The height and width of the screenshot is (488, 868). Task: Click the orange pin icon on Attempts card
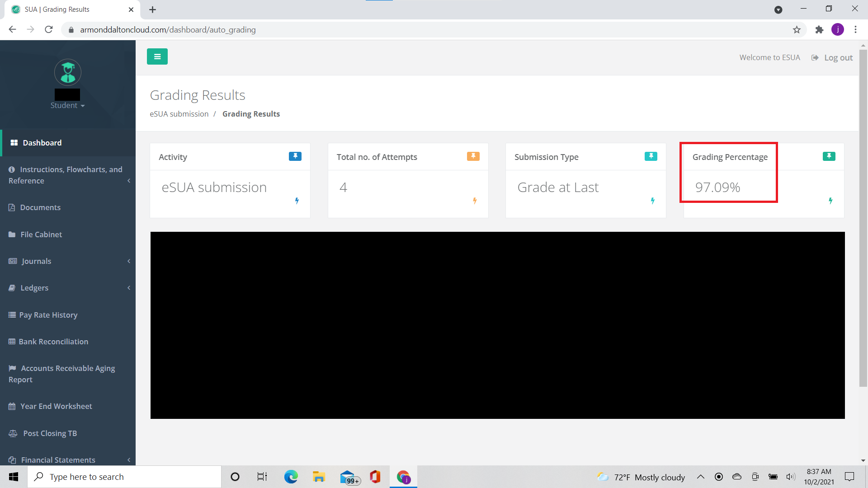(473, 156)
